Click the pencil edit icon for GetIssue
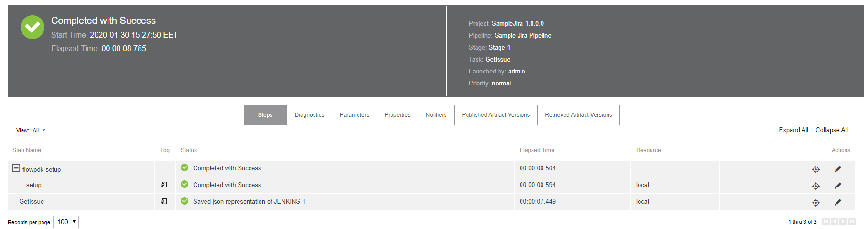Screen dimensions: 868x229 838,202
